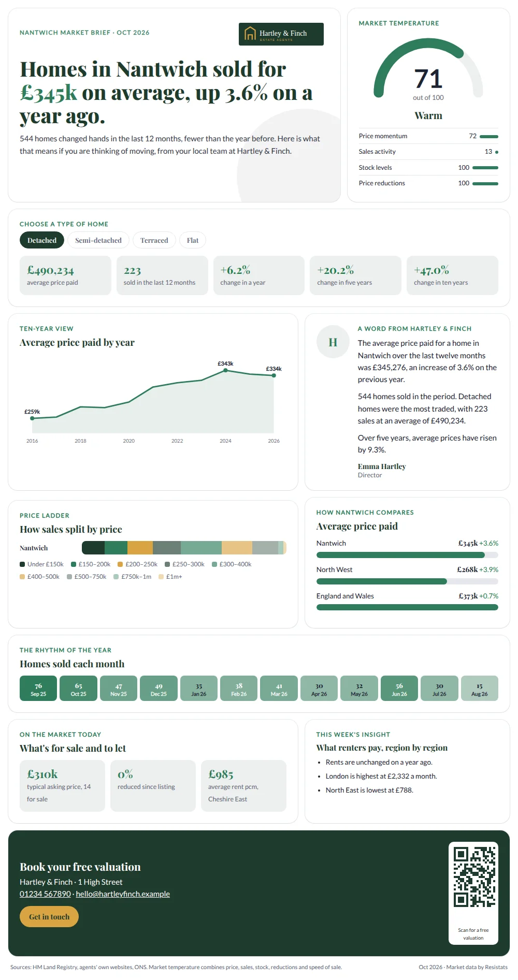Viewport: 518px width, 980px height.
Task: Click the circular H avatar icon
Action: [333, 342]
